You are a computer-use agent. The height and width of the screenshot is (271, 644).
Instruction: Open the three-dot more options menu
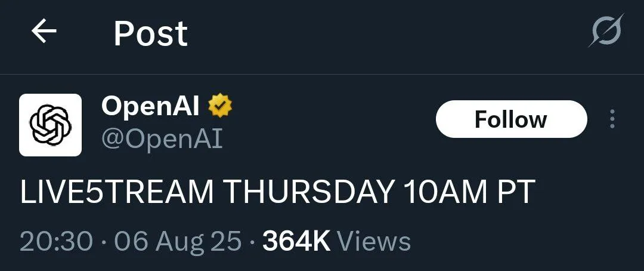612,119
